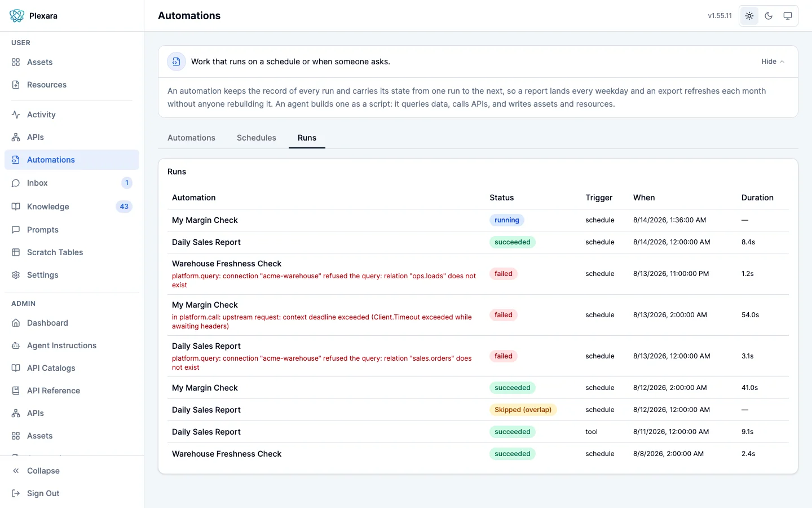Click the Prompts message icon
This screenshot has width=812, height=508.
[16, 230]
